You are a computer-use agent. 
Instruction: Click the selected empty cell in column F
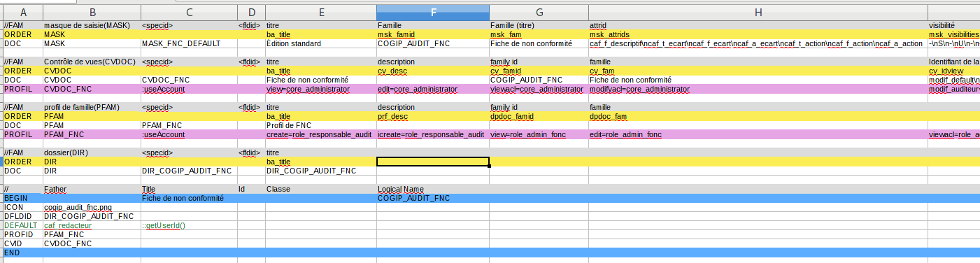coord(432,162)
